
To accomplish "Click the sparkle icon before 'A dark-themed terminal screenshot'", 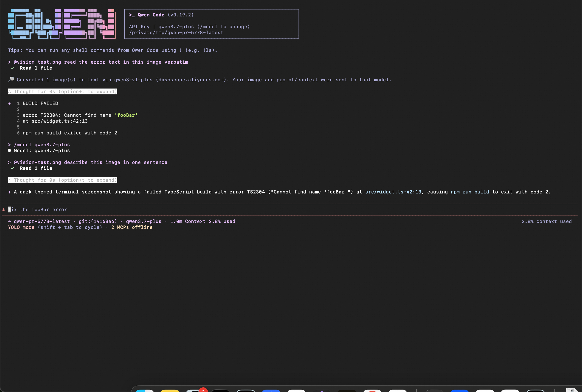I will click(x=9, y=192).
